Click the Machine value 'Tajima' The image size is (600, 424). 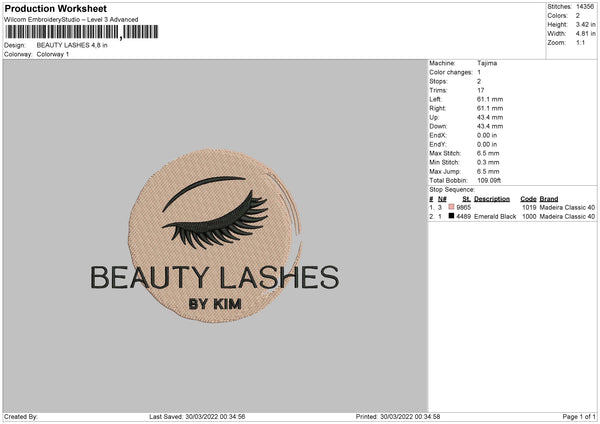tap(487, 63)
